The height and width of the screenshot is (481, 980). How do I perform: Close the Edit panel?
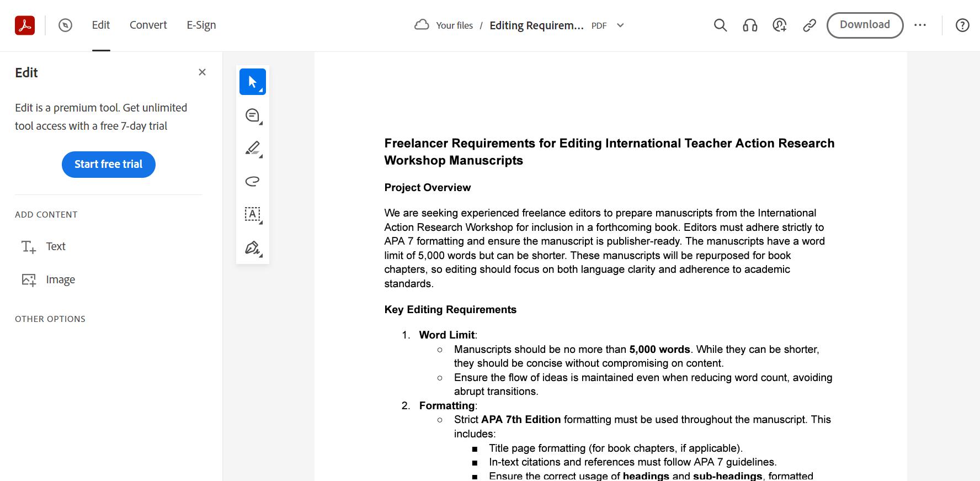point(202,72)
